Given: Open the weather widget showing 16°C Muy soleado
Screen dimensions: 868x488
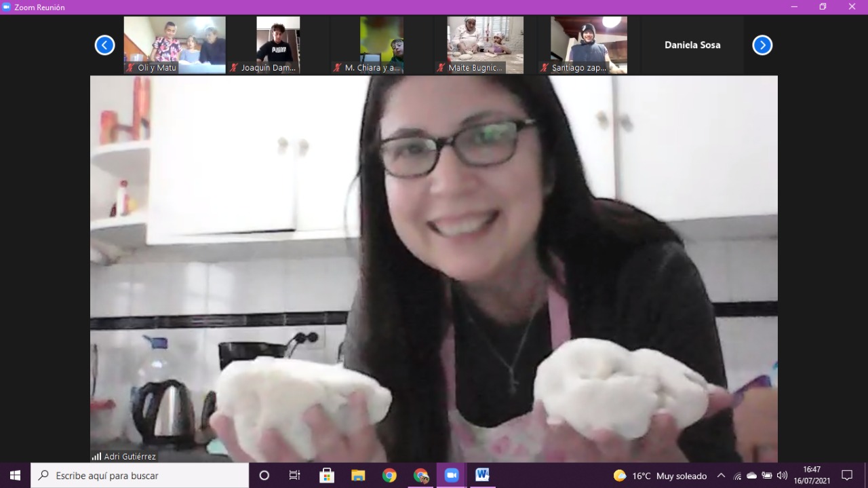Looking at the screenshot, I should coord(660,476).
